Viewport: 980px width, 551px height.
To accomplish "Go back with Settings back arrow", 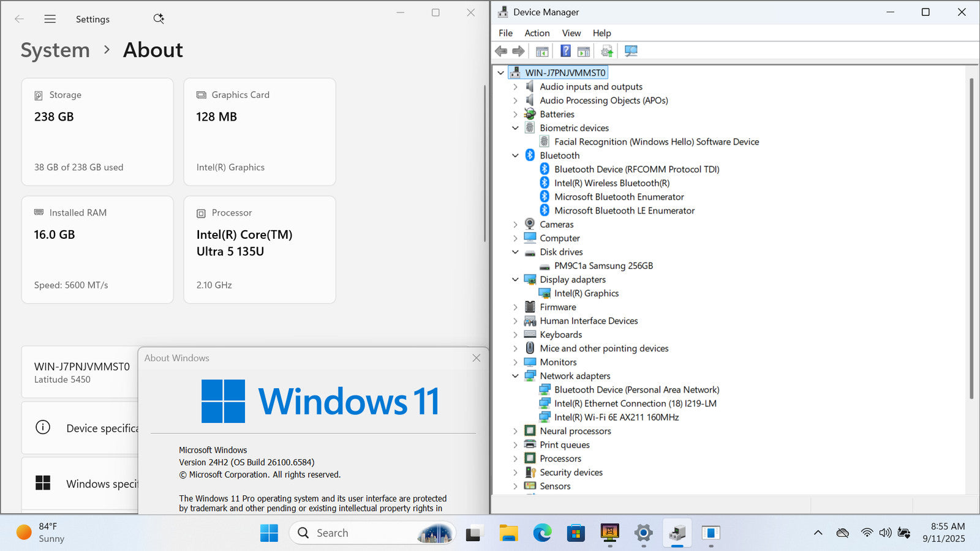I will tap(19, 19).
